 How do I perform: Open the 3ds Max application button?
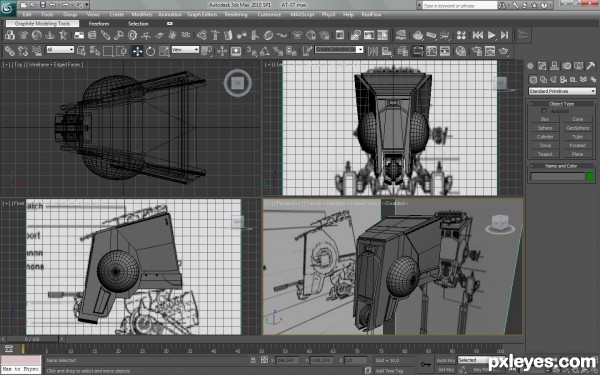[x=8, y=8]
